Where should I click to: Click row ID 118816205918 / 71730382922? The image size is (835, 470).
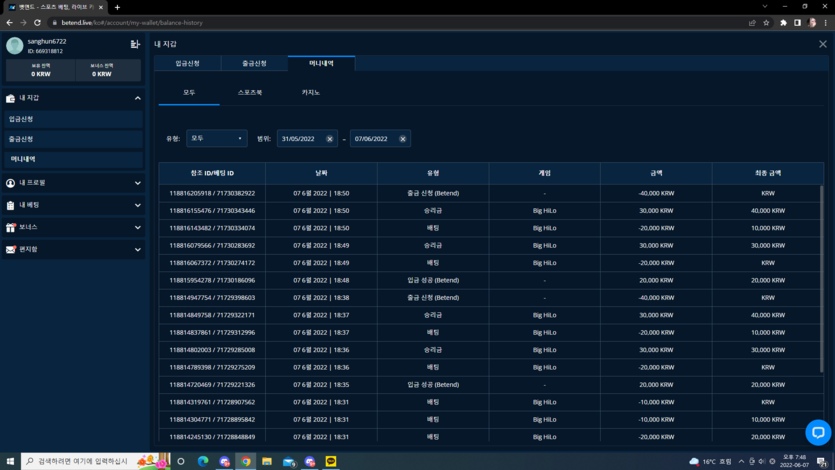(212, 193)
